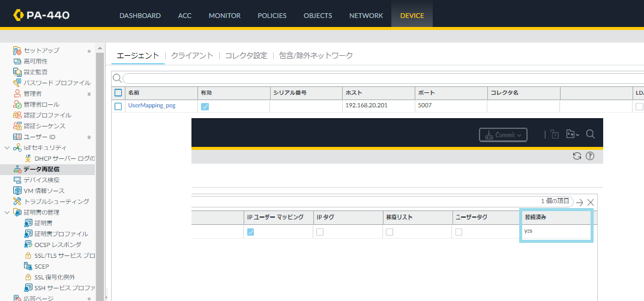Screen dimensions: 644x301
Task: Click the yes value under 接続済み
Action: tap(529, 231)
